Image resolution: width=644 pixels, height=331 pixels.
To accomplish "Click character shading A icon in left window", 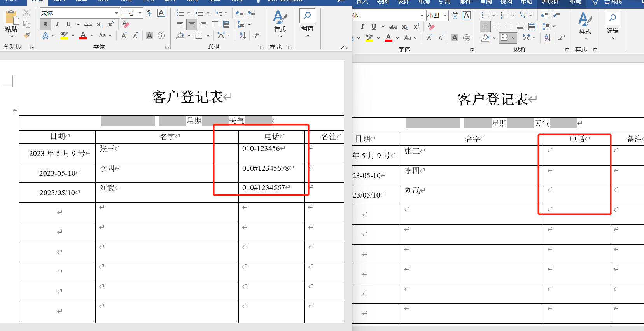I will (149, 35).
